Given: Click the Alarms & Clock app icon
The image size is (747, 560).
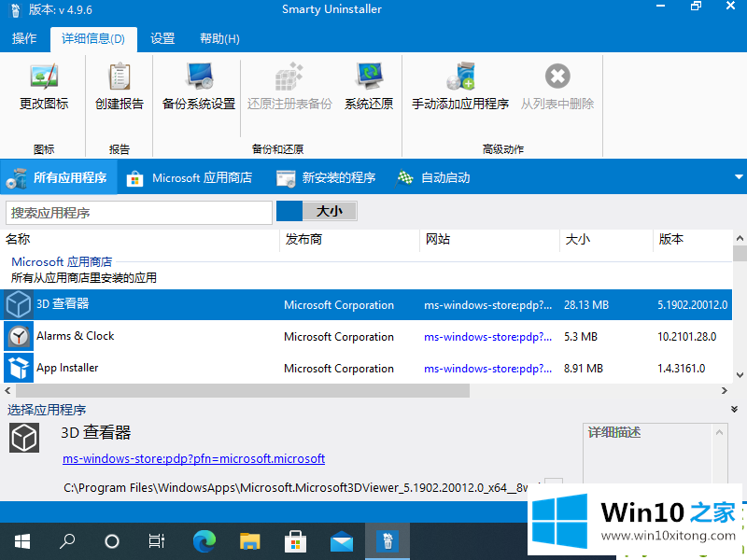Looking at the screenshot, I should click(x=19, y=336).
